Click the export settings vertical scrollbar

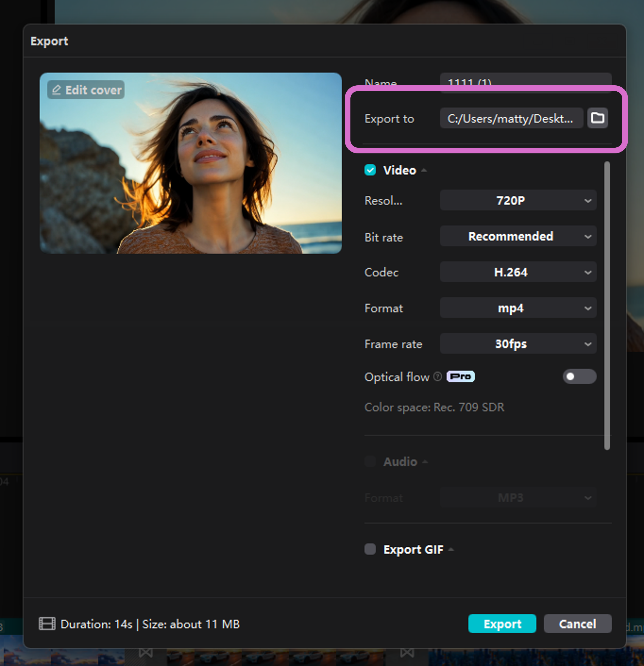(607, 306)
